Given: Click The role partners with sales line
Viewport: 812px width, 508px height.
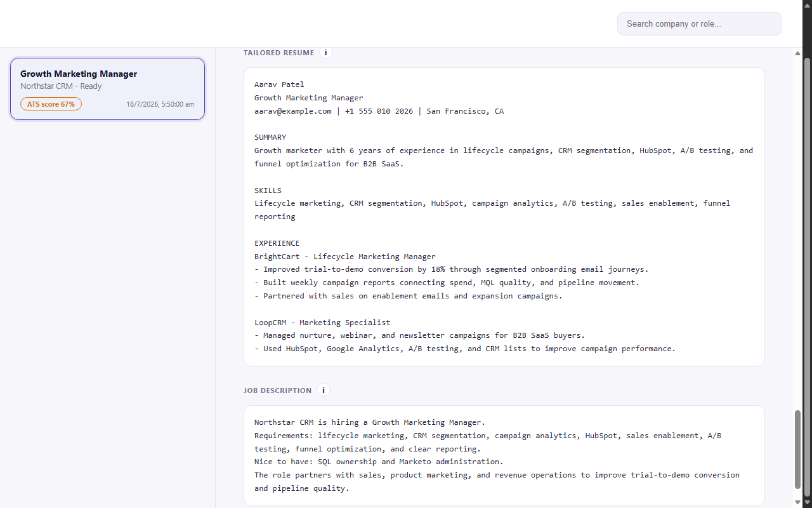Looking at the screenshot, I should (x=497, y=481).
